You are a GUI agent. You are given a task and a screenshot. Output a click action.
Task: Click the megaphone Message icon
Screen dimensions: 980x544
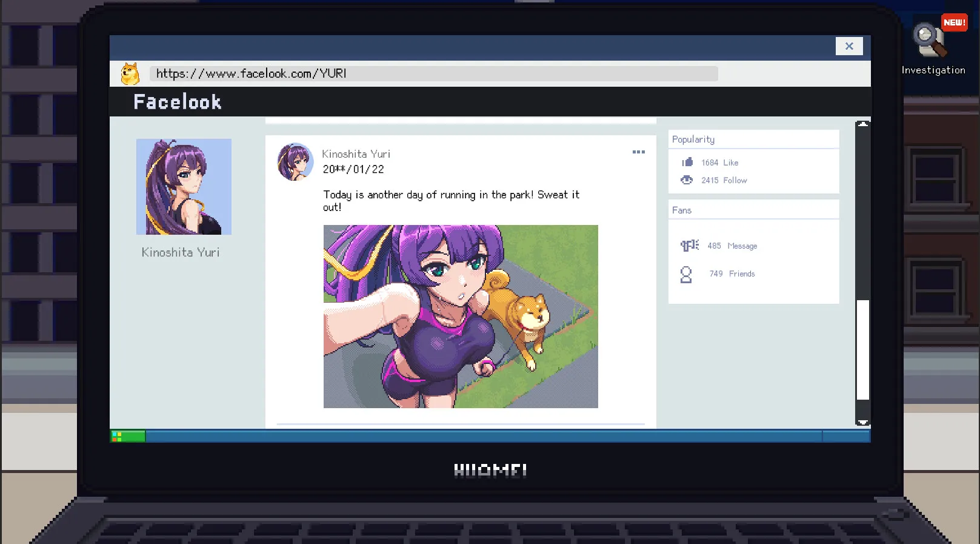pyautogui.click(x=689, y=246)
